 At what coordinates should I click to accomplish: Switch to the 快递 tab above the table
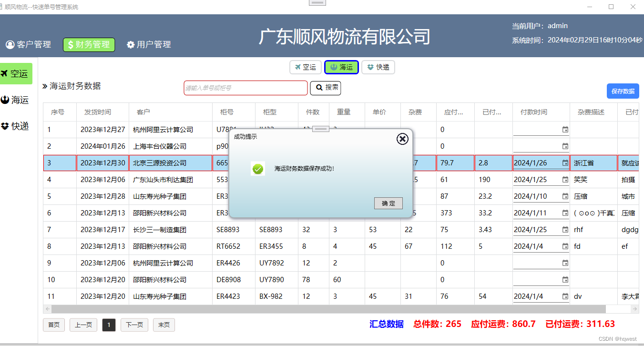[x=378, y=68]
